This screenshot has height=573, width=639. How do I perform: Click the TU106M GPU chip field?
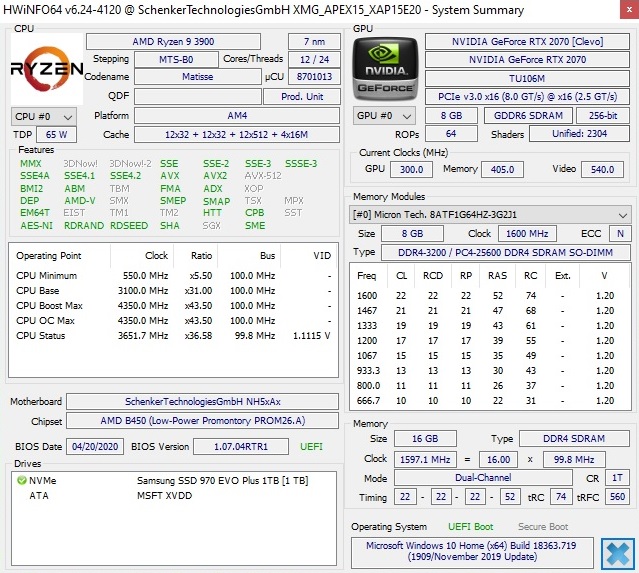pyautogui.click(x=527, y=78)
